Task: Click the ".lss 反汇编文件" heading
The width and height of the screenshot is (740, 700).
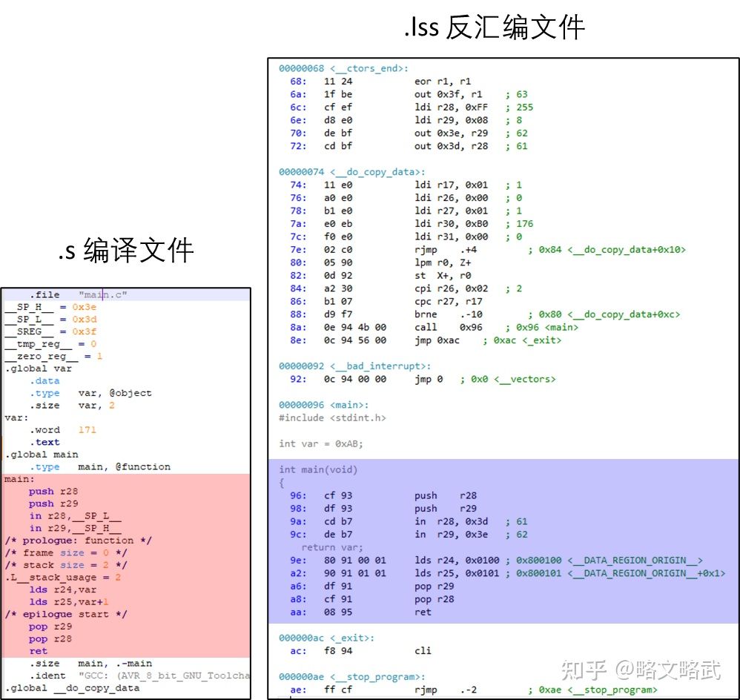Action: coord(495,27)
